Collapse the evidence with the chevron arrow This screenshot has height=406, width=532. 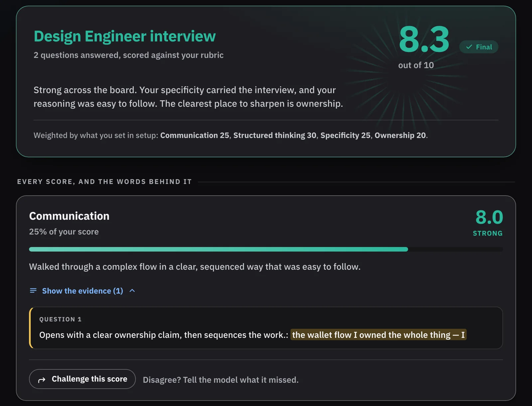click(132, 291)
